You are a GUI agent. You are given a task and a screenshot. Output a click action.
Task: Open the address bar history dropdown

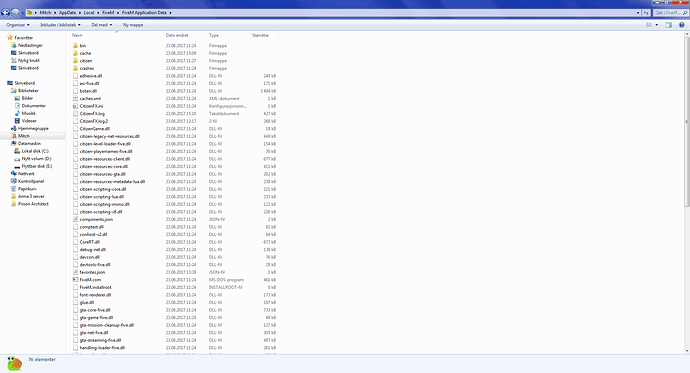(638, 13)
